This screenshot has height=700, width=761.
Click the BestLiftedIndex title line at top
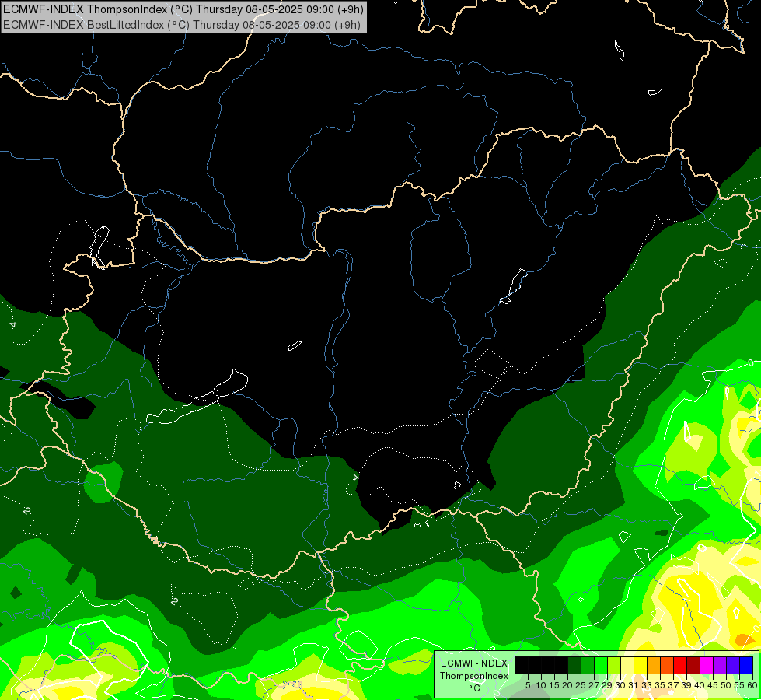point(182,25)
